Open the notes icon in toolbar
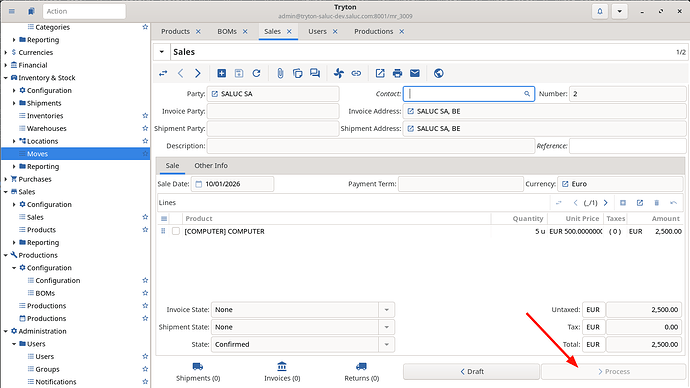This screenshot has width=690, height=388. point(297,73)
